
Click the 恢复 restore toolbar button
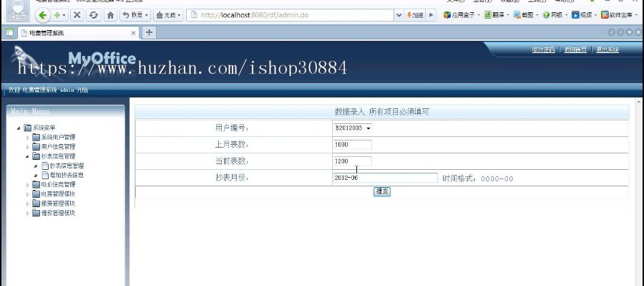[x=135, y=15]
